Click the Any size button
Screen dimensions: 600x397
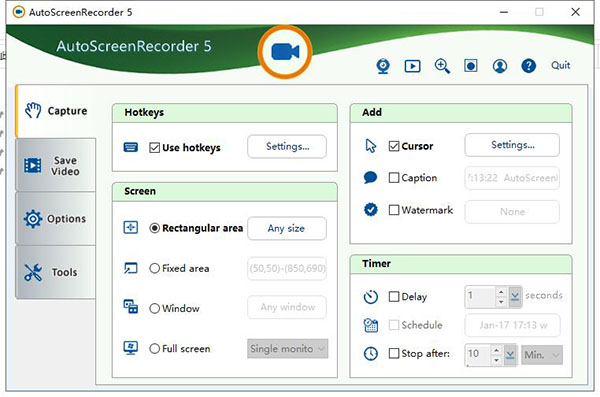pyautogui.click(x=287, y=228)
